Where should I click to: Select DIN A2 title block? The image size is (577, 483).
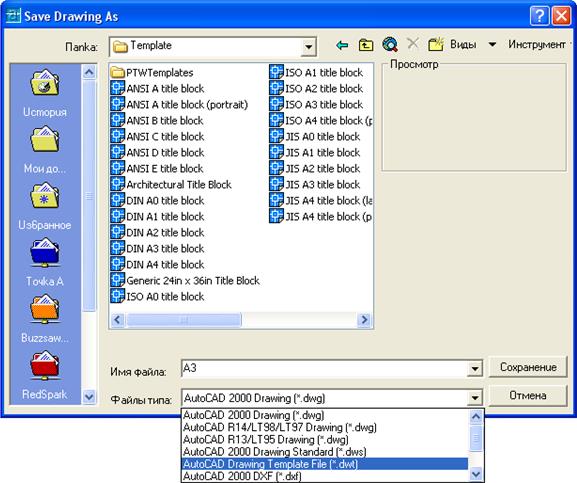pos(157,232)
